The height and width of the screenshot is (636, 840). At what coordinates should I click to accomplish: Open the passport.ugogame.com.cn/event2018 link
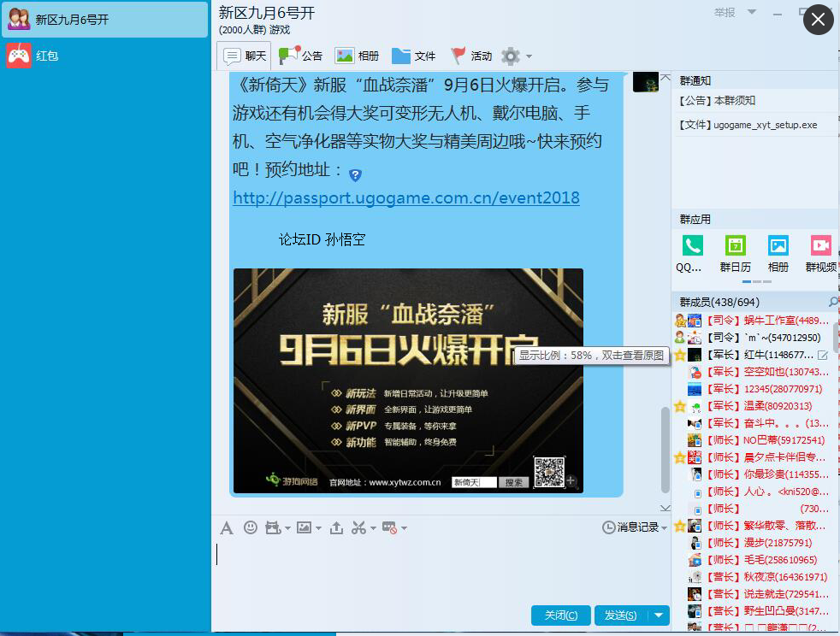click(406, 198)
